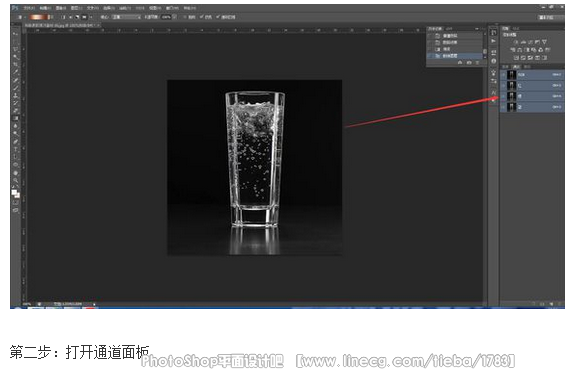Open the gradient Mode dropdown

(126, 17)
